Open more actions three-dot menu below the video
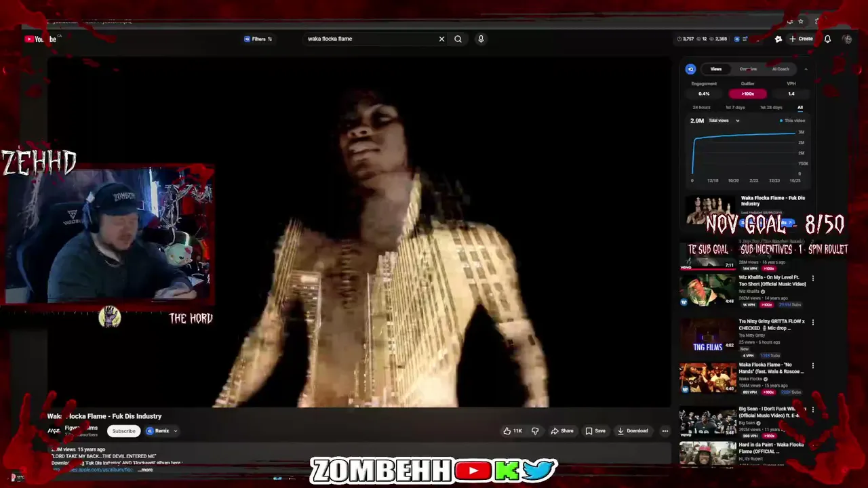The height and width of the screenshot is (488, 868). (x=665, y=430)
